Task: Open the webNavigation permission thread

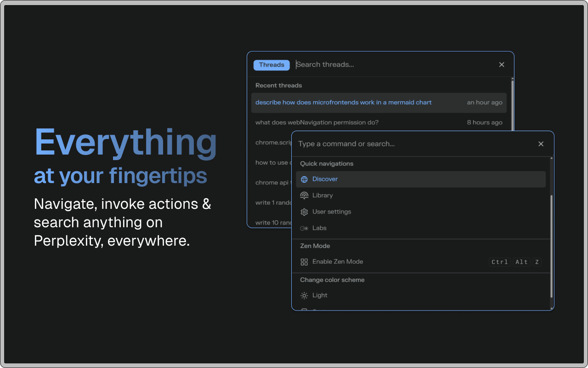Action: tap(317, 122)
